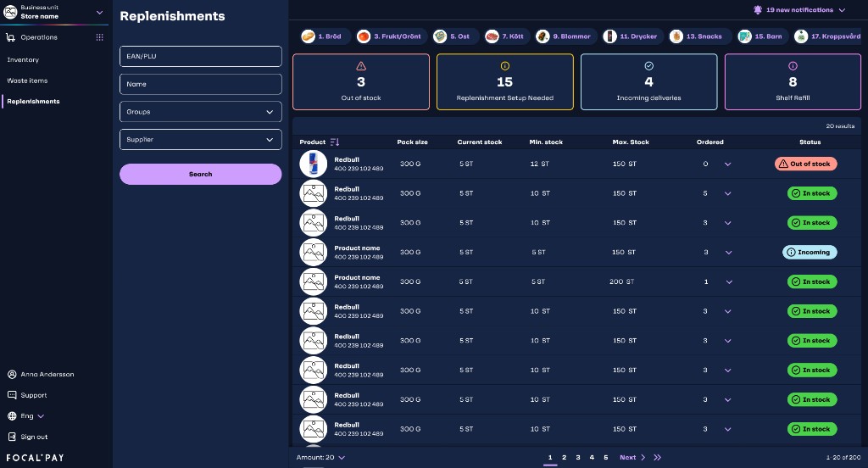Select the 15. Barn category tab
The width and height of the screenshot is (868, 468).
763,36
